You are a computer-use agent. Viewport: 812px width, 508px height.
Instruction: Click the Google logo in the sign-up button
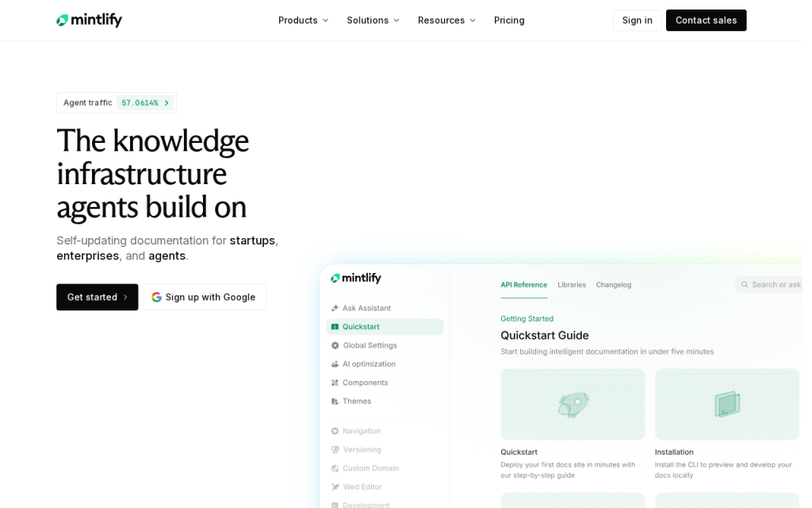(x=156, y=297)
